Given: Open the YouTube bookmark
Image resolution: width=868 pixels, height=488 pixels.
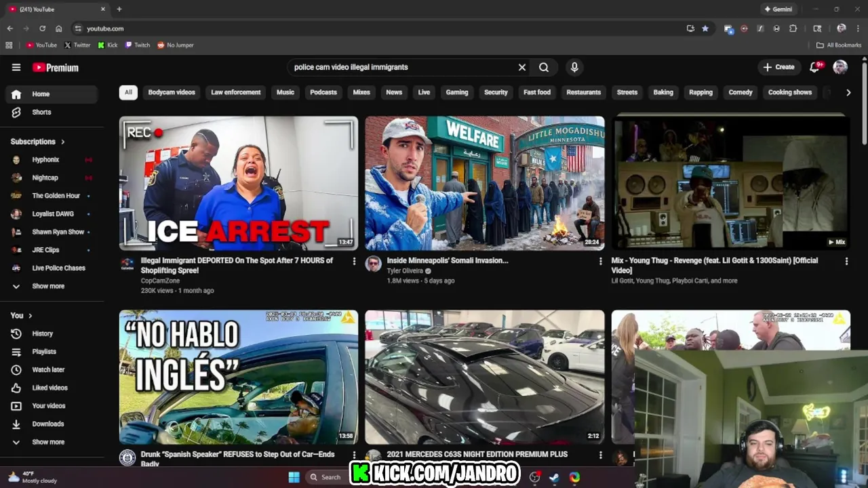Looking at the screenshot, I should (x=41, y=45).
